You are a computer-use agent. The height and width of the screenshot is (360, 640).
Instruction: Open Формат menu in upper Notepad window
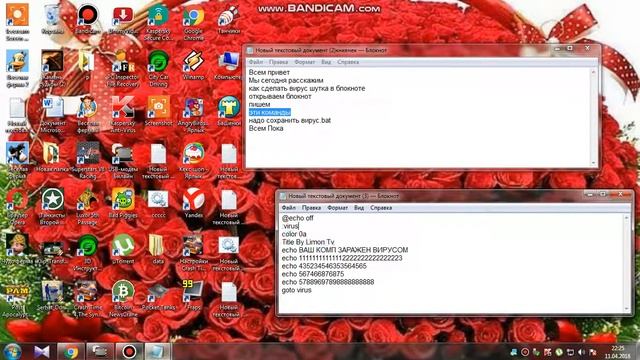pyautogui.click(x=304, y=62)
